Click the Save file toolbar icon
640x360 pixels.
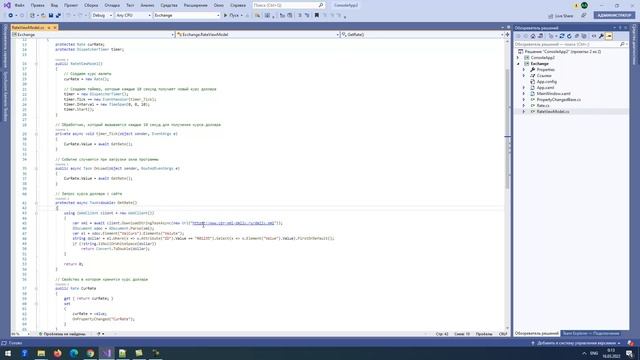click(x=51, y=16)
